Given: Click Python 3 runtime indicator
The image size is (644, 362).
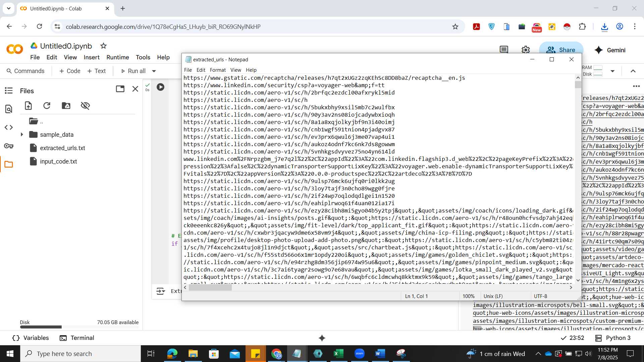Looking at the screenshot, I should [613, 338].
